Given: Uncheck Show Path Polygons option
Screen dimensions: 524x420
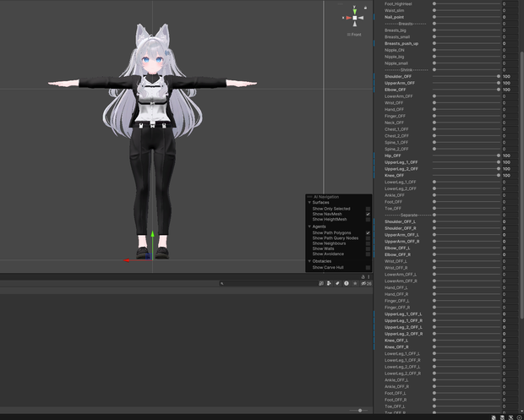Looking at the screenshot, I should [x=368, y=233].
